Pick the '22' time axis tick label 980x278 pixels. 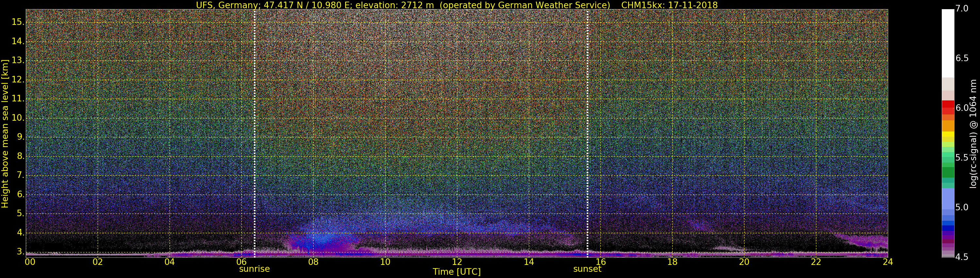point(816,262)
